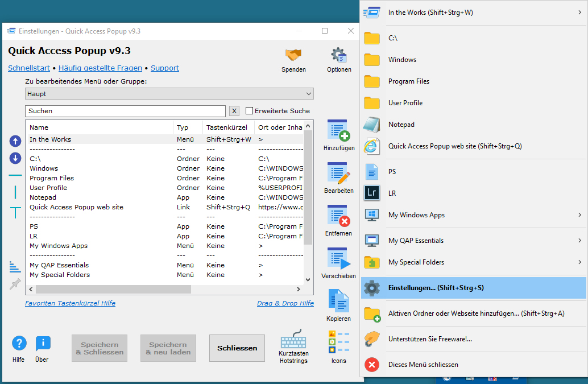The width and height of the screenshot is (588, 384).
Task: Expand My Special Folders submenu arrow
Action: pyautogui.click(x=579, y=262)
